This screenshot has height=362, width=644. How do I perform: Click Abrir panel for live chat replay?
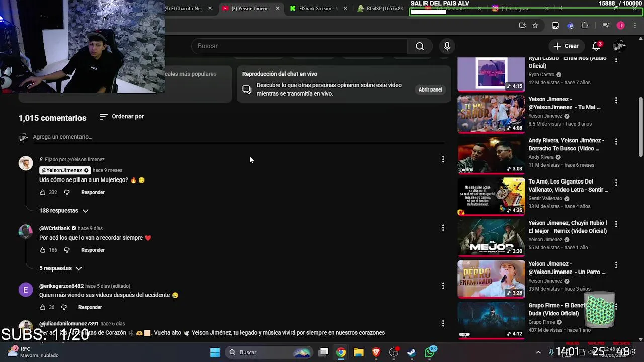pyautogui.click(x=430, y=89)
